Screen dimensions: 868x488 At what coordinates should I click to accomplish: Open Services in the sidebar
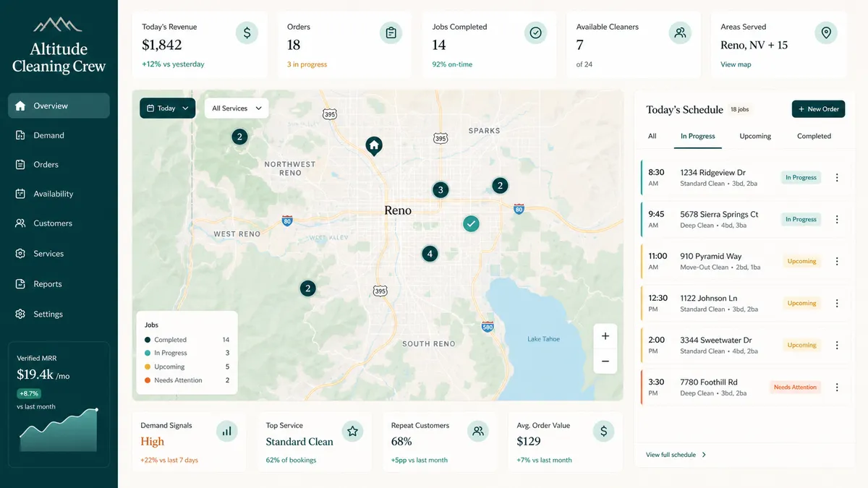[59, 254]
